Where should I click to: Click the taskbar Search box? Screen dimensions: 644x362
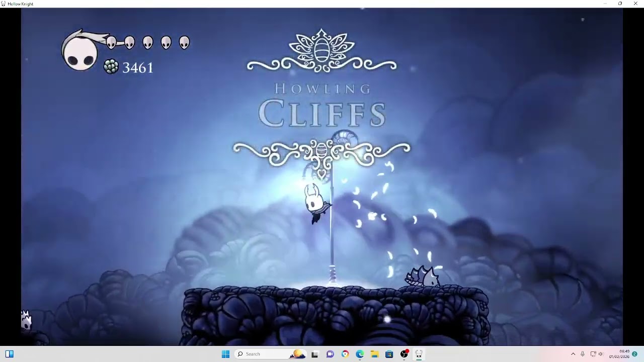click(x=271, y=354)
